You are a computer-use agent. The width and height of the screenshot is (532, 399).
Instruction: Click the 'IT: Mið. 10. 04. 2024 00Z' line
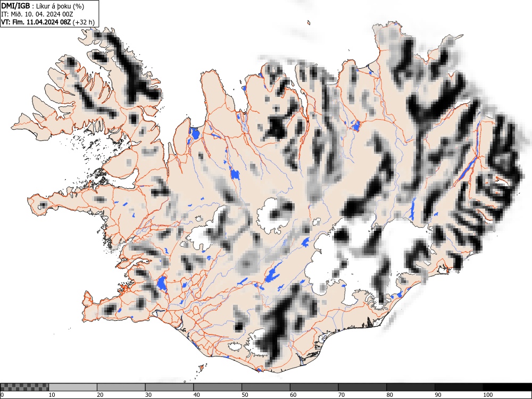click(x=37, y=14)
